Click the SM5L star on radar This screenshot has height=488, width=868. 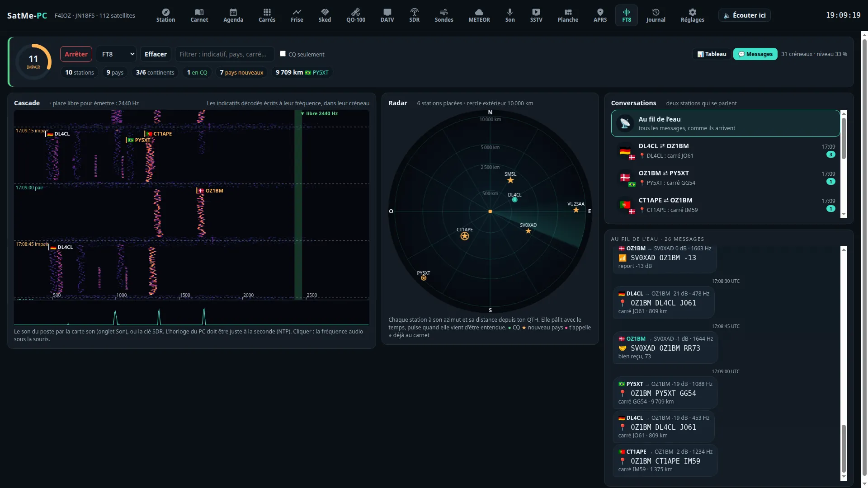pyautogui.click(x=510, y=180)
